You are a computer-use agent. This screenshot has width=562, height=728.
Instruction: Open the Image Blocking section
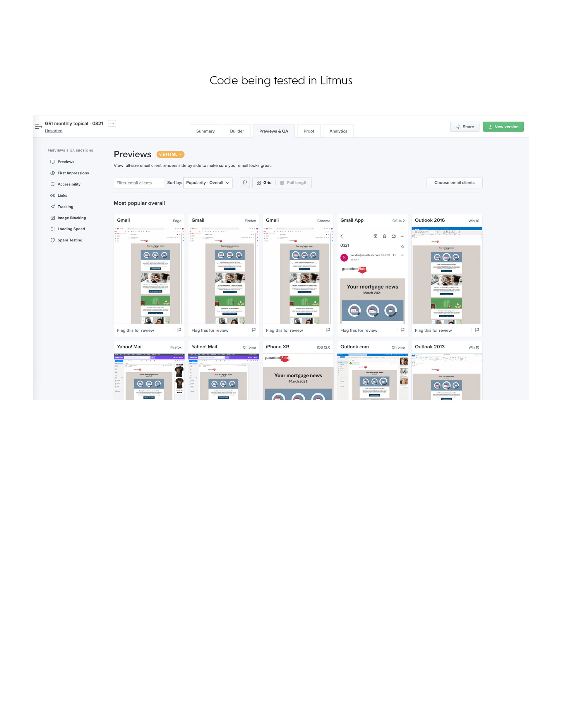pos(68,218)
